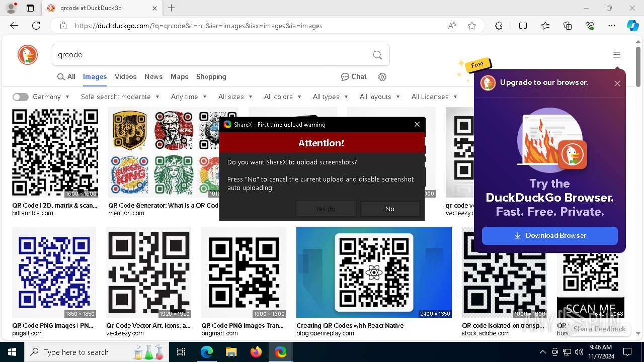Expand the All Licenses filter
Viewport: 644px width, 362px height.
click(434, 97)
